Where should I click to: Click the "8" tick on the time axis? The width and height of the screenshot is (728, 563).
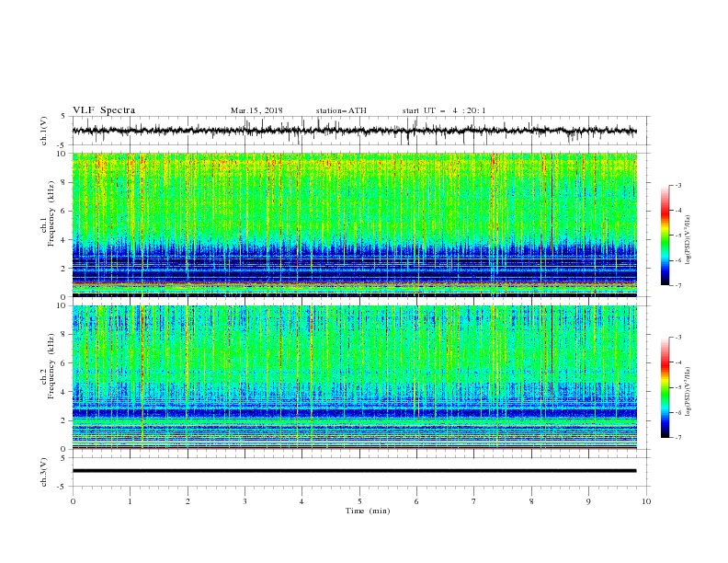[x=531, y=501]
